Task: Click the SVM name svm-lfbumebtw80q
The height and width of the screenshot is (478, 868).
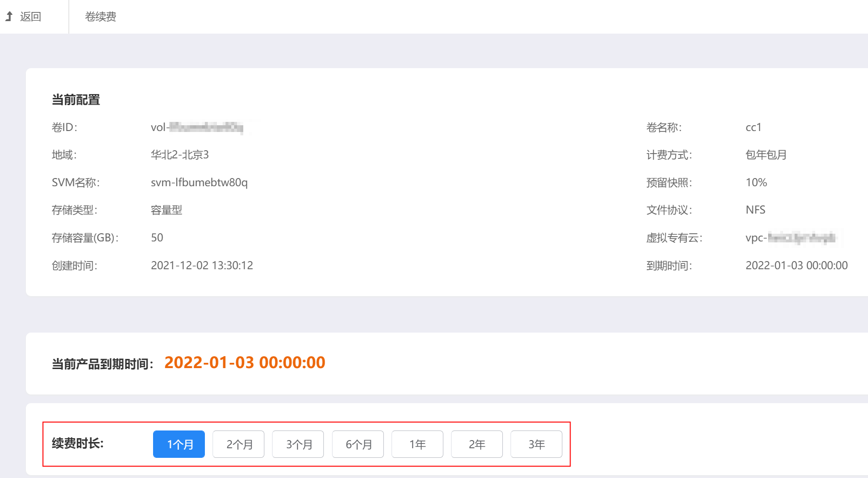Action: point(199,182)
